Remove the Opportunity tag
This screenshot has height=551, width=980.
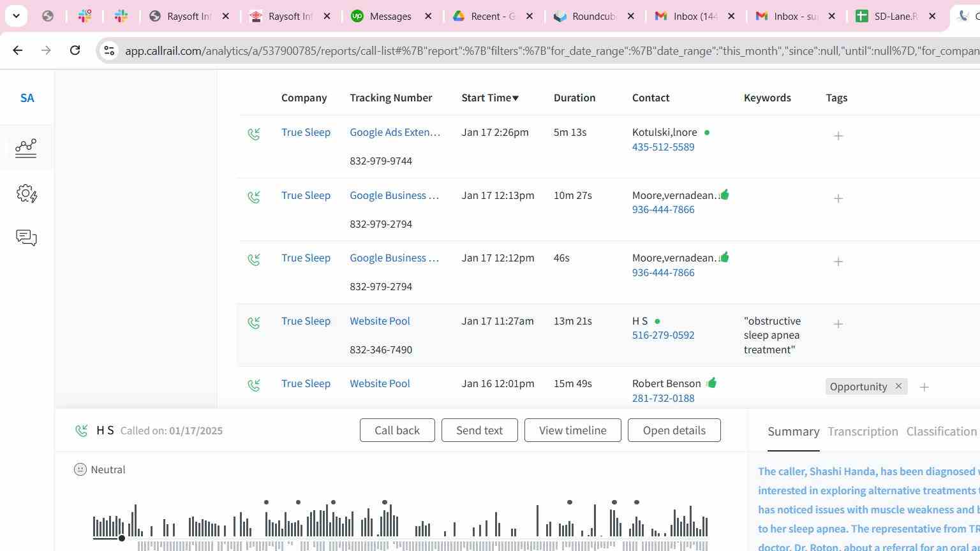tap(898, 386)
